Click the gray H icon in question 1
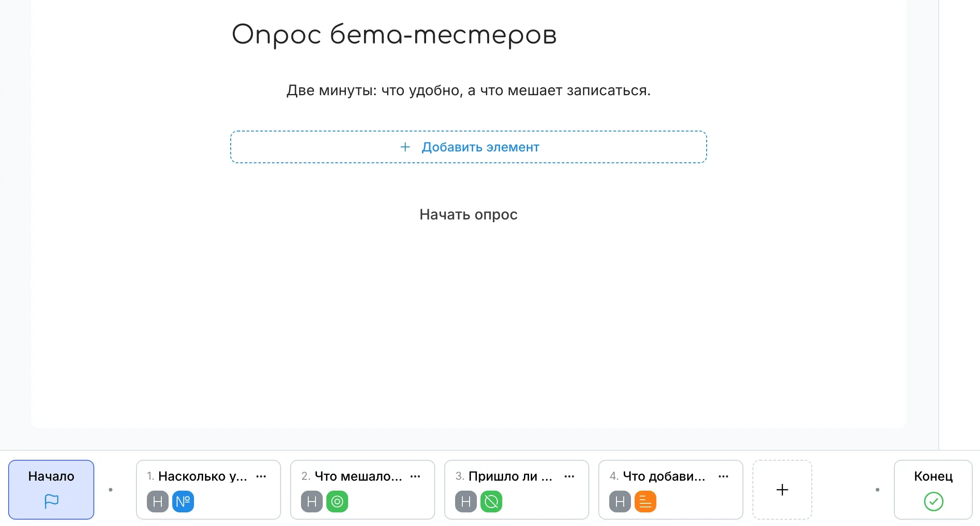The width and height of the screenshot is (980, 526). [x=157, y=502]
